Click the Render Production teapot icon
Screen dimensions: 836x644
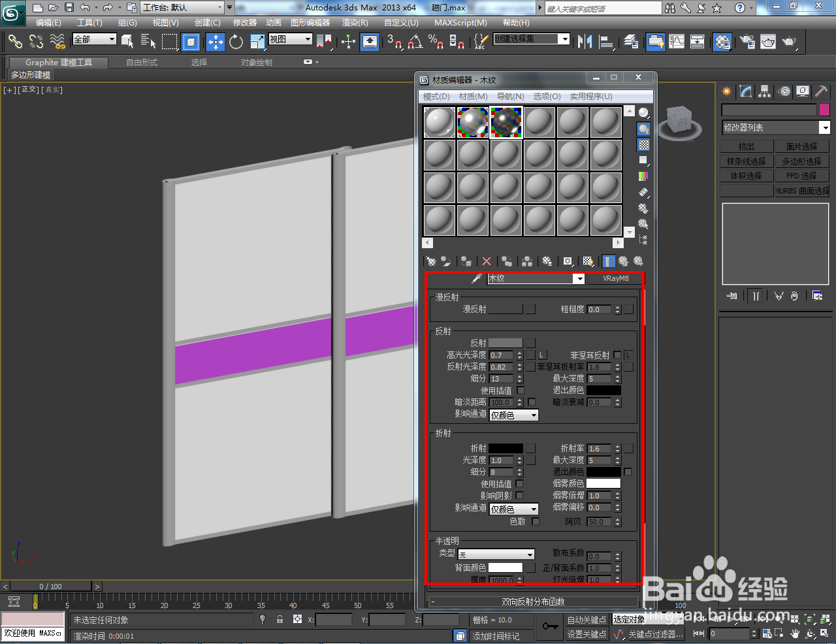(790, 42)
